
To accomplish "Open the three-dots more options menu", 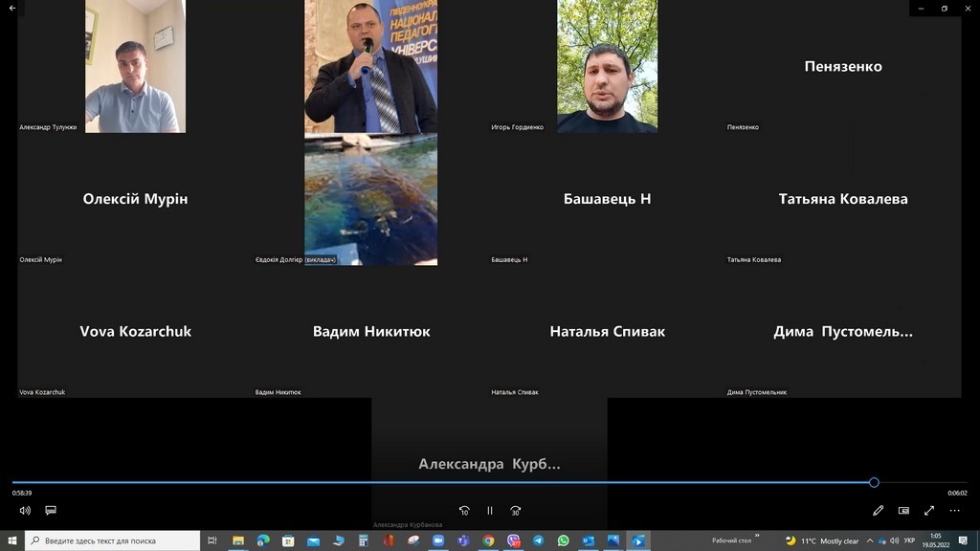I will pos(954,511).
